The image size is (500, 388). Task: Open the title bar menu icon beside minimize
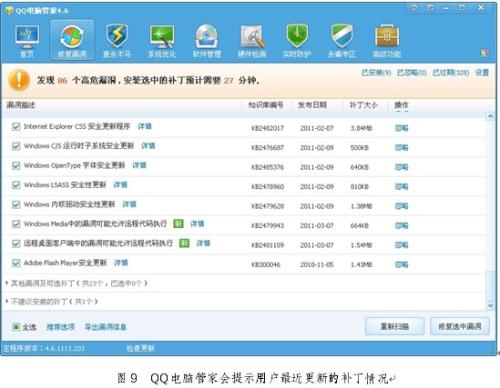coord(430,7)
